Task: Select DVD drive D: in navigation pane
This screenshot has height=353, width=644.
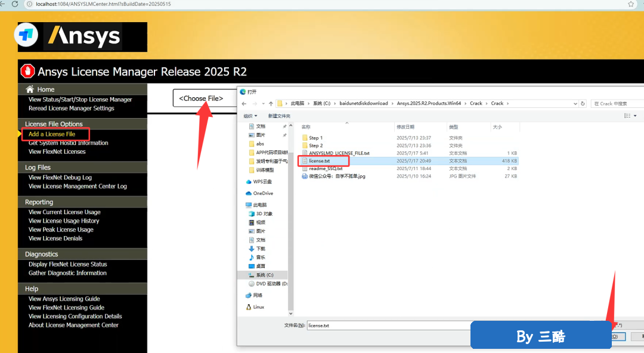Action: point(268,284)
